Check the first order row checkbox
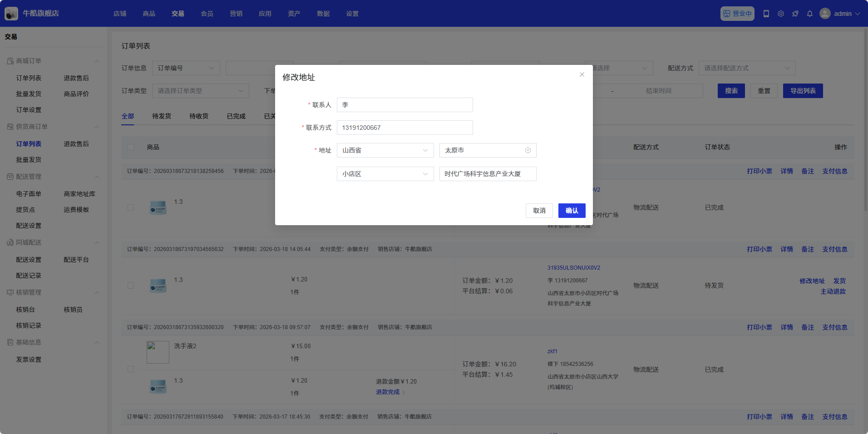 coord(131,207)
